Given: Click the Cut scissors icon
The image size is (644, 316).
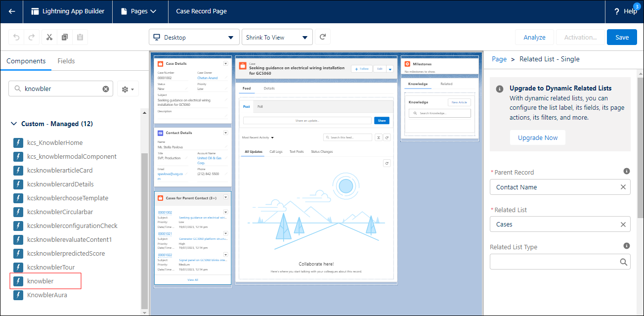Looking at the screenshot, I should [x=50, y=37].
